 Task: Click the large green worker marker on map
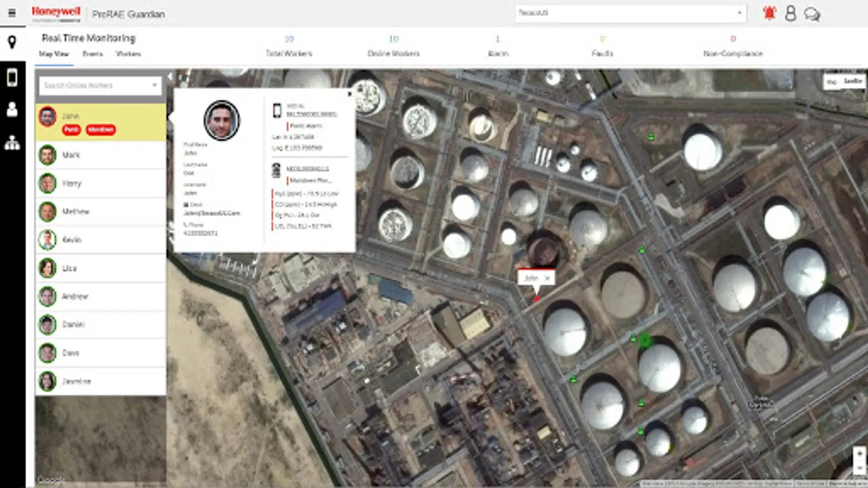tap(644, 341)
